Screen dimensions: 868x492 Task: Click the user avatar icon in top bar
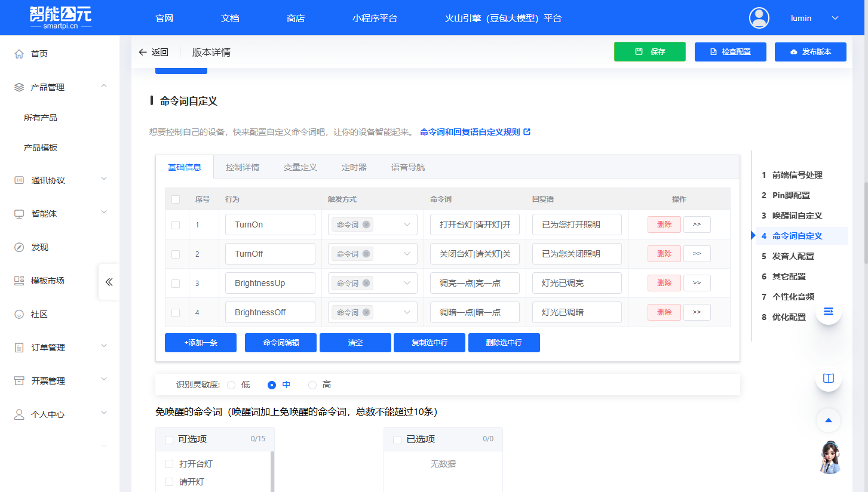point(759,17)
